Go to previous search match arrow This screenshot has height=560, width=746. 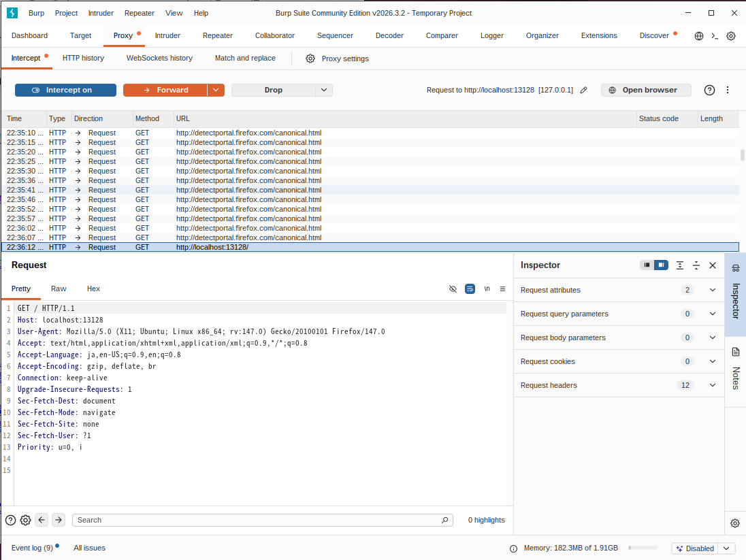coord(42,520)
